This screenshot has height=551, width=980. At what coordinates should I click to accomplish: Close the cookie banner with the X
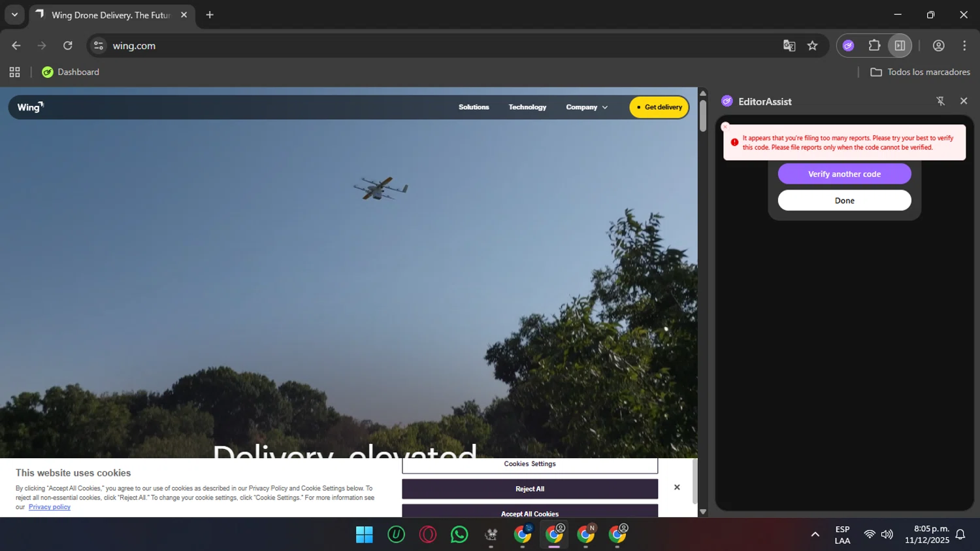coord(677,488)
